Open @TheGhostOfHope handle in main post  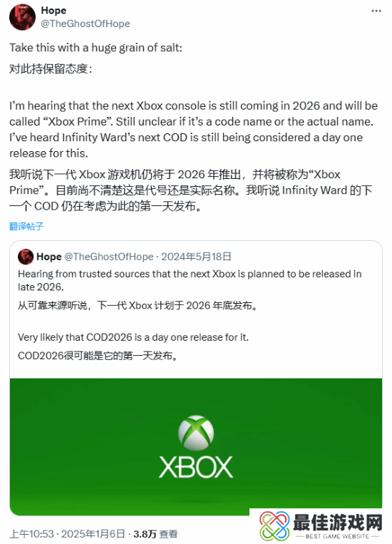(x=86, y=24)
